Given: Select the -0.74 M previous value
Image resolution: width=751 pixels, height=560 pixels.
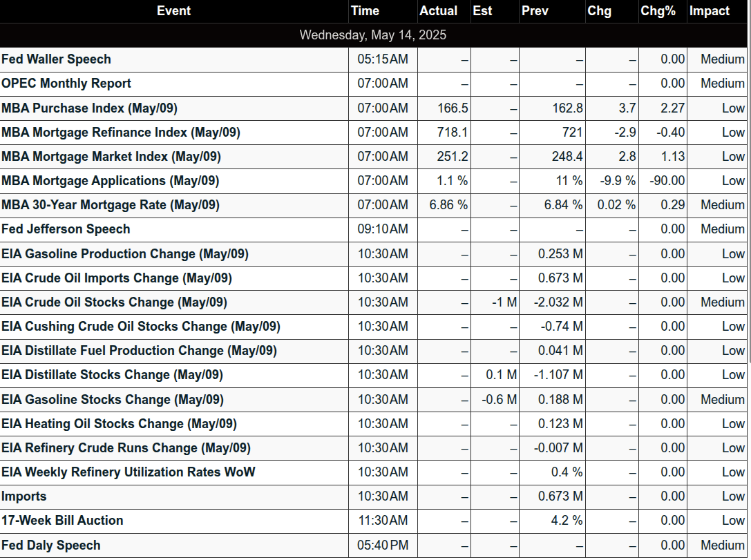Looking at the screenshot, I should (562, 327).
